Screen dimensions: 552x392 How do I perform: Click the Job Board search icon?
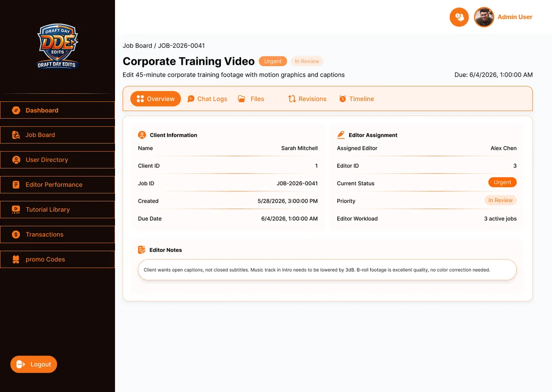point(16,135)
